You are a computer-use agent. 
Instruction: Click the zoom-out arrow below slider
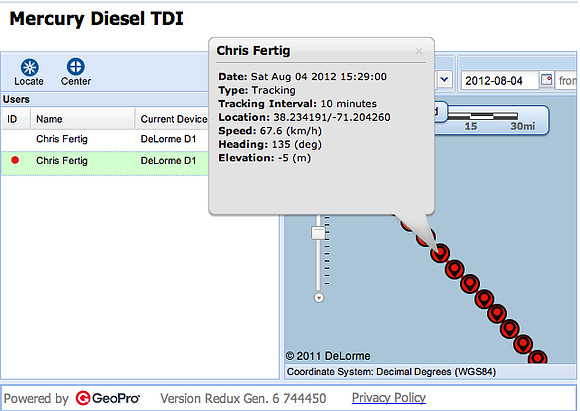319,297
